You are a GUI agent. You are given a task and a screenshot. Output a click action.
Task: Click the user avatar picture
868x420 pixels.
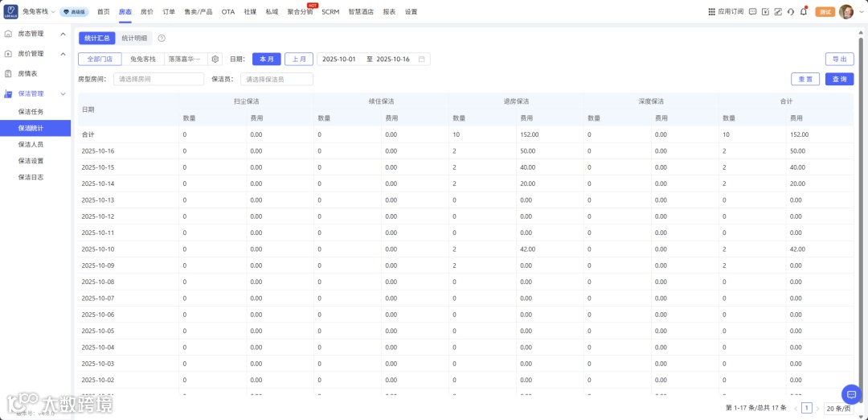[x=845, y=11]
